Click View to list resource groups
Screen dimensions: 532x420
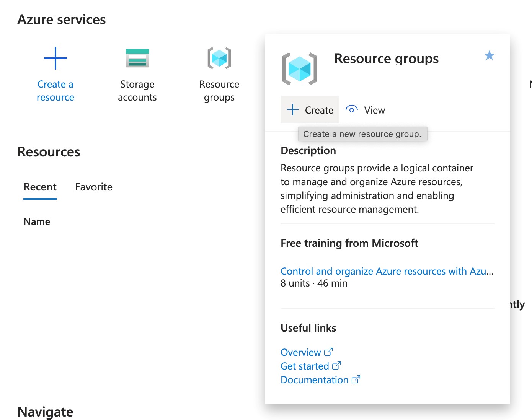[x=374, y=110]
